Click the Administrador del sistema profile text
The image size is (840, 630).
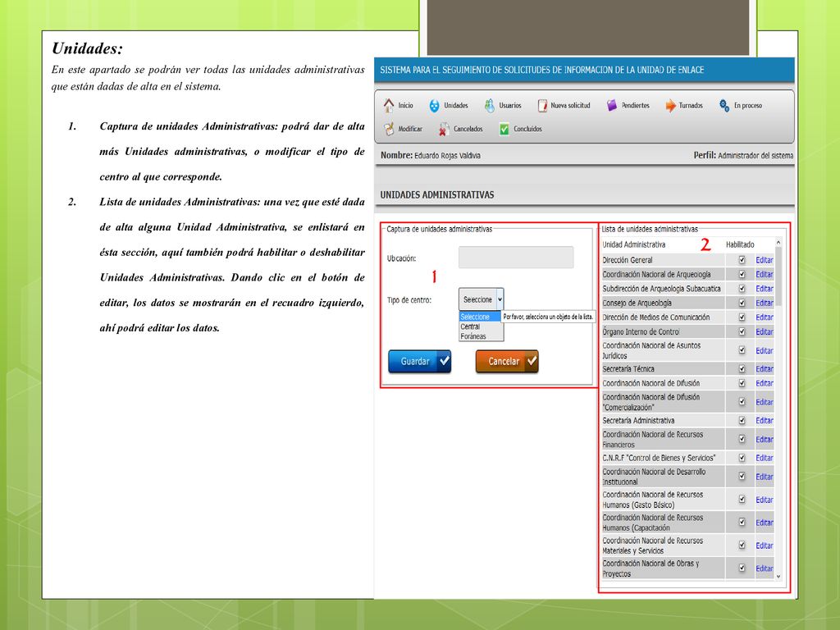tap(756, 155)
